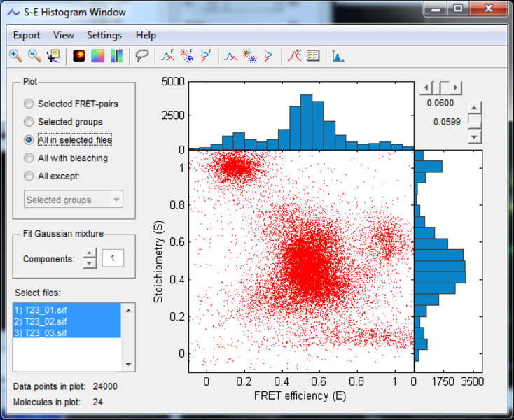
Task: Click the zoom in magnifier icon
Action: click(15, 56)
